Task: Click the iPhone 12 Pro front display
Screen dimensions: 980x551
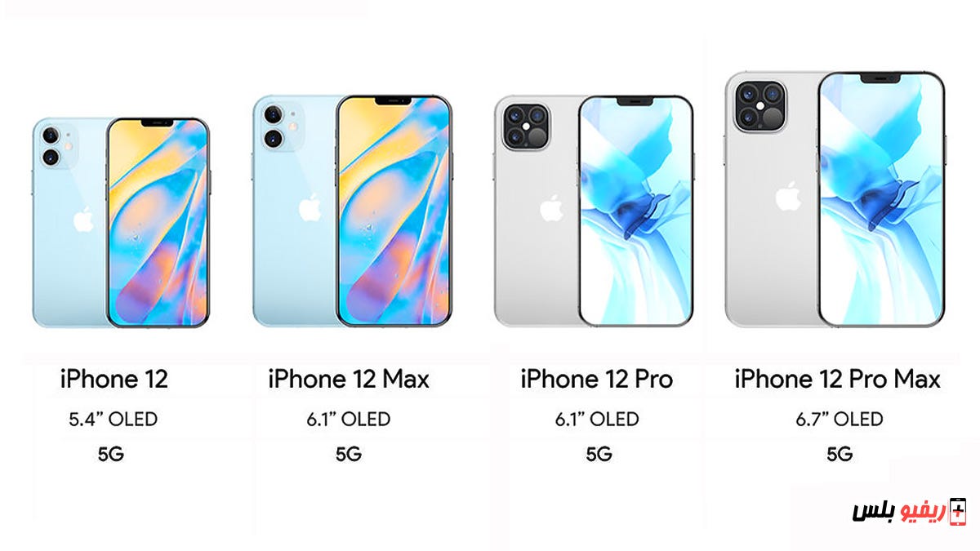Action: (x=636, y=211)
